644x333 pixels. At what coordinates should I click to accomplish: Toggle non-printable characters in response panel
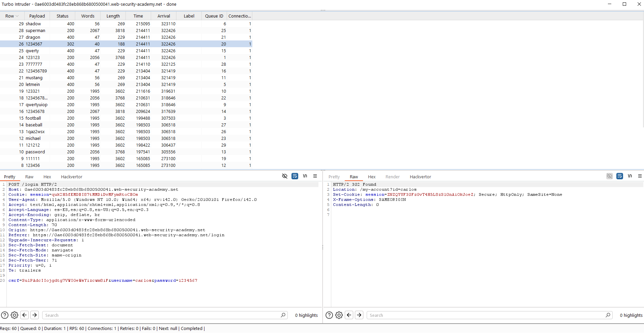[x=630, y=176]
